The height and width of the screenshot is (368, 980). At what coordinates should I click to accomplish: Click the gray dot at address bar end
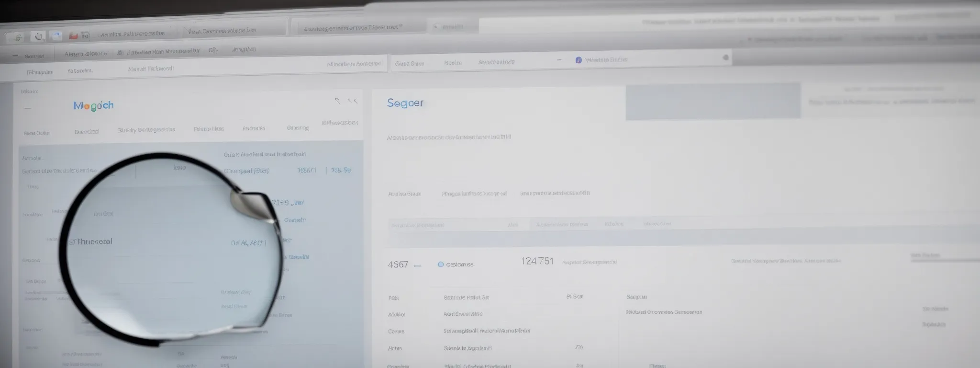[725, 57]
